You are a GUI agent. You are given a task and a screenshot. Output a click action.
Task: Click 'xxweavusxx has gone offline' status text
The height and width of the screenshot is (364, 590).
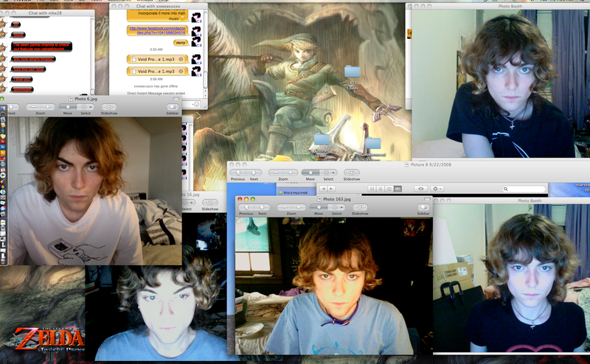156,86
